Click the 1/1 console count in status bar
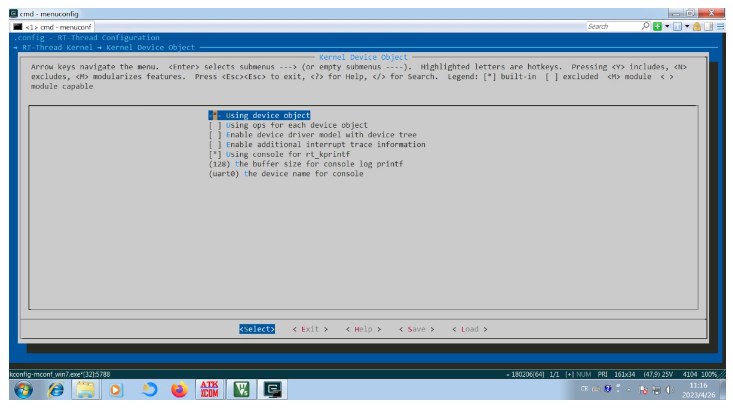 pos(554,374)
